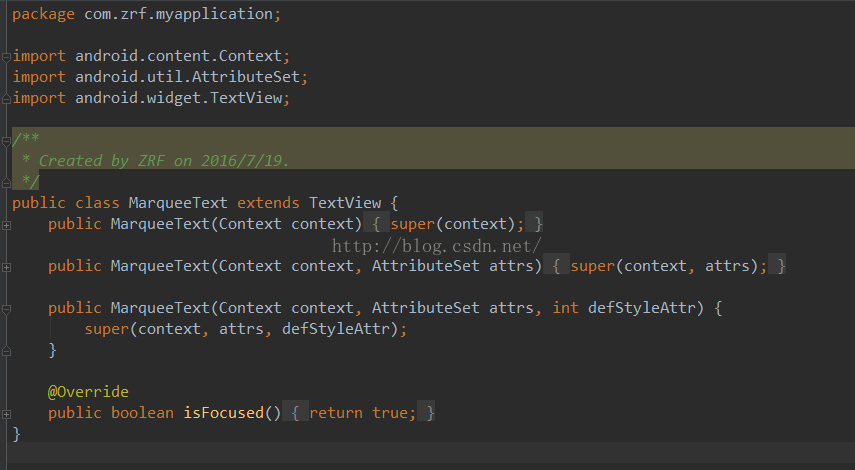Click folded opening brace before super(context, attrs);
Image resolution: width=855 pixels, height=470 pixels.
[556, 266]
